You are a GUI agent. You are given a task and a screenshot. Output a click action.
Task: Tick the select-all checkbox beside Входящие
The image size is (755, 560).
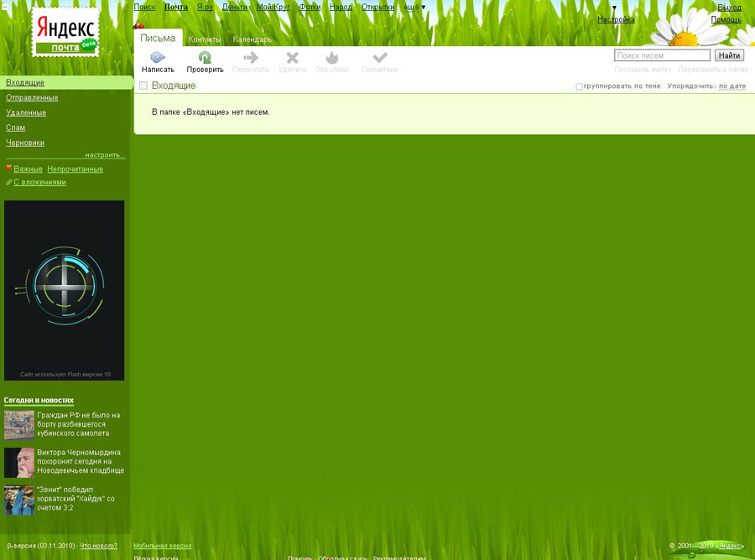pos(143,86)
